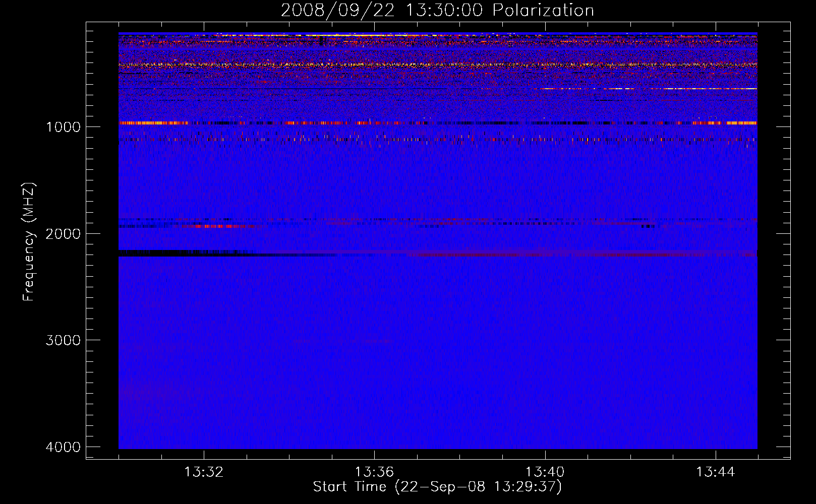Click the 13:32 time tick label
This screenshot has width=816, height=504.
(x=204, y=472)
